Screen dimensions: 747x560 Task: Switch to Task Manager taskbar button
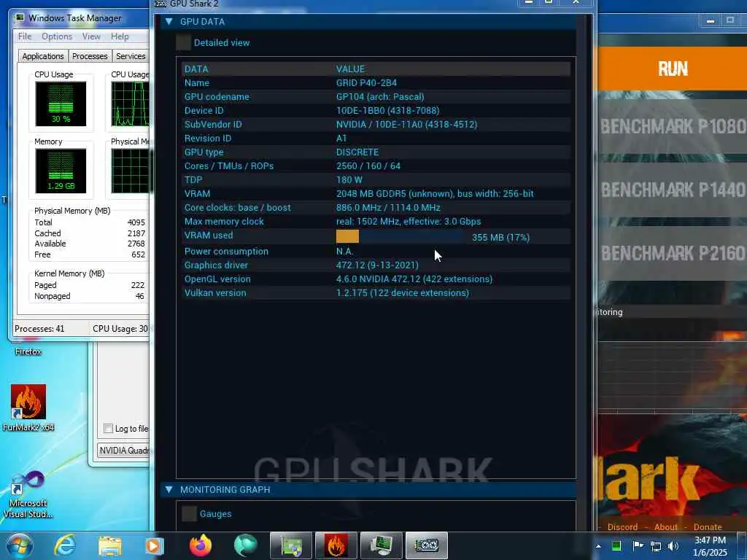tap(381, 545)
